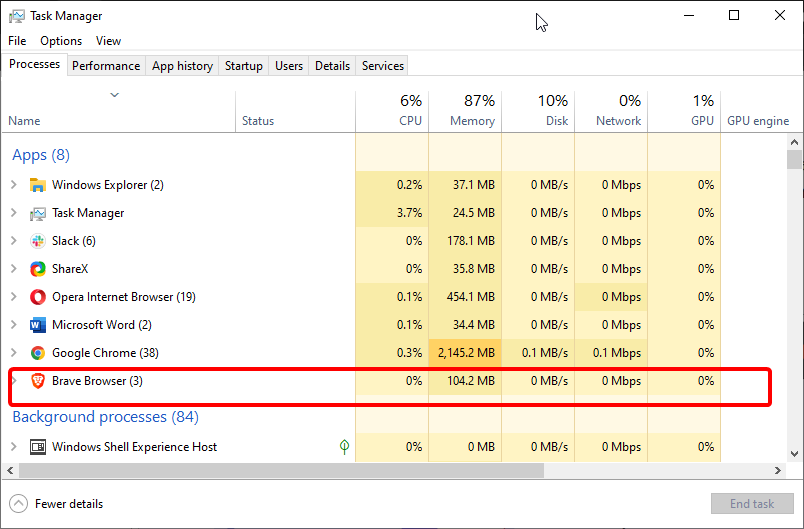
Task: Click the End task button
Action: click(752, 504)
